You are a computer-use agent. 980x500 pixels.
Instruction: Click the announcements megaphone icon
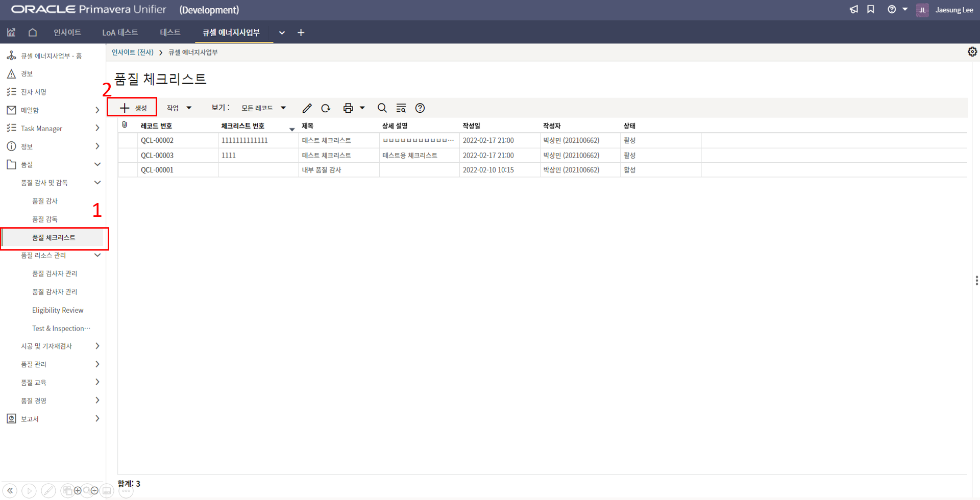854,10
